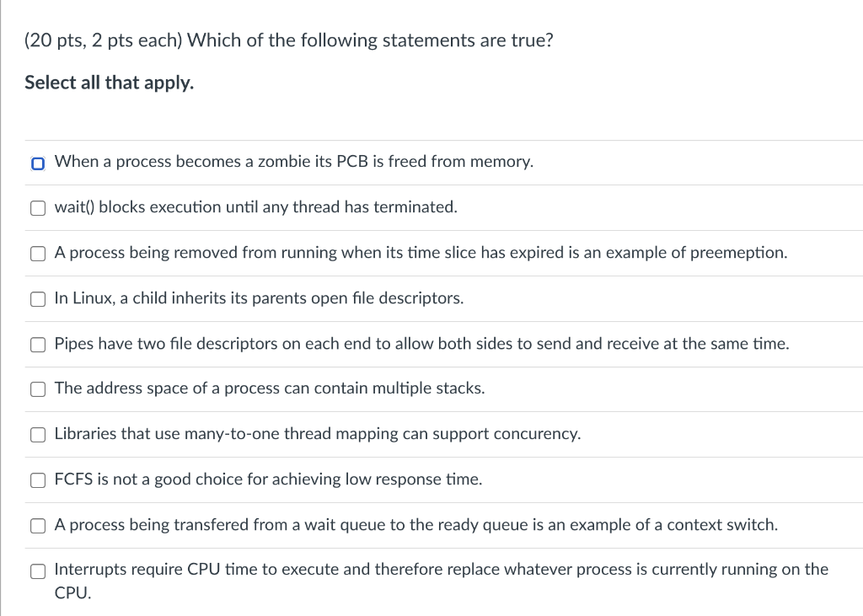Click the FCFS statement text
The width and height of the screenshot is (863, 616).
click(x=268, y=479)
